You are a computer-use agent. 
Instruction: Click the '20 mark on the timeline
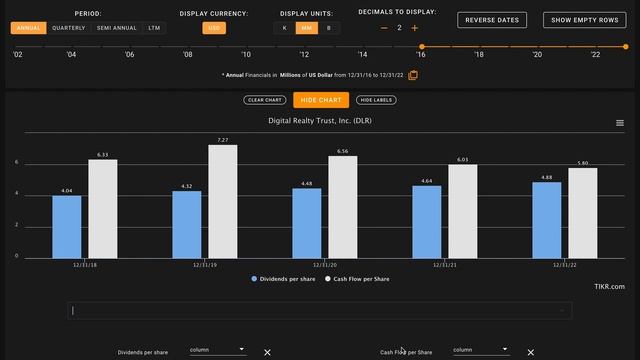pos(537,54)
